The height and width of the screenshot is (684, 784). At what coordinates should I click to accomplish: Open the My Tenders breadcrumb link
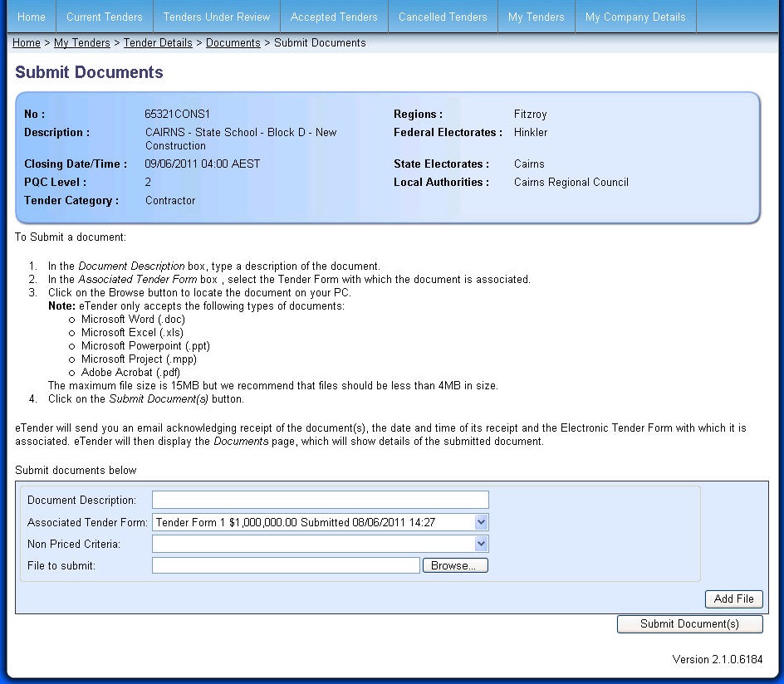(x=81, y=42)
